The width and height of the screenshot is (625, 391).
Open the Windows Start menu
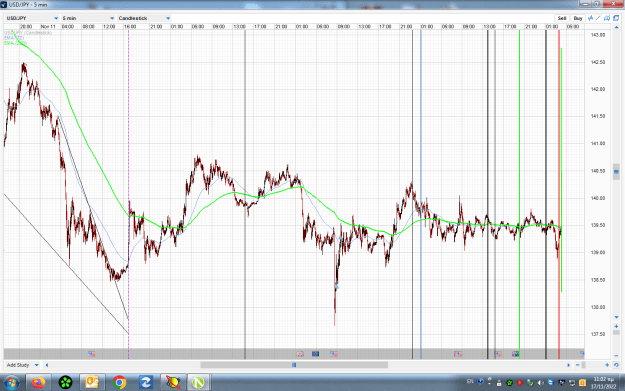11,383
